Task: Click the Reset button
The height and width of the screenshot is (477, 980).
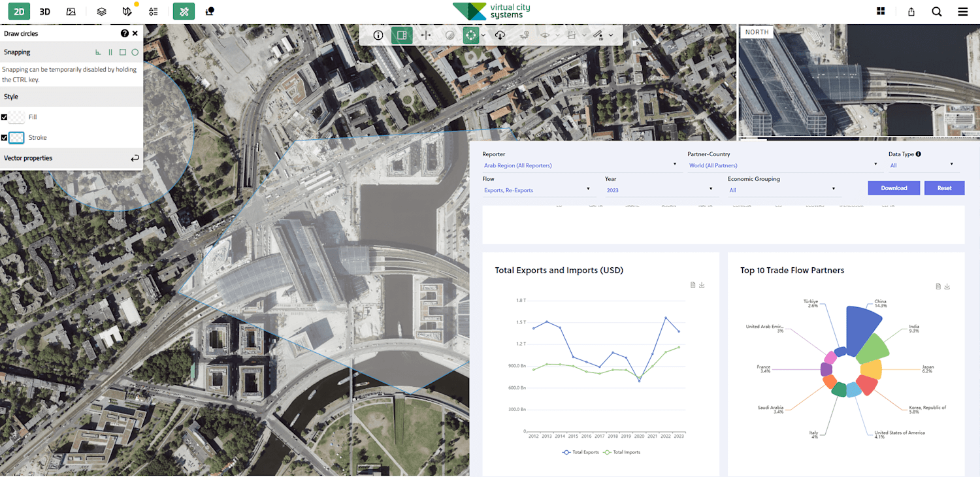Action: tap(945, 188)
